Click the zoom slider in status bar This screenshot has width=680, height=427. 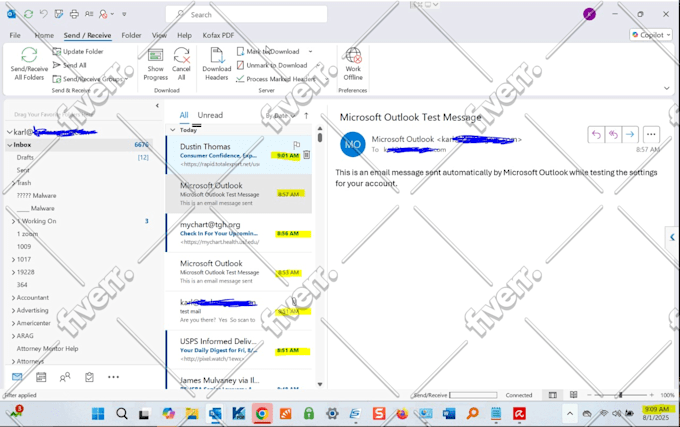620,395
